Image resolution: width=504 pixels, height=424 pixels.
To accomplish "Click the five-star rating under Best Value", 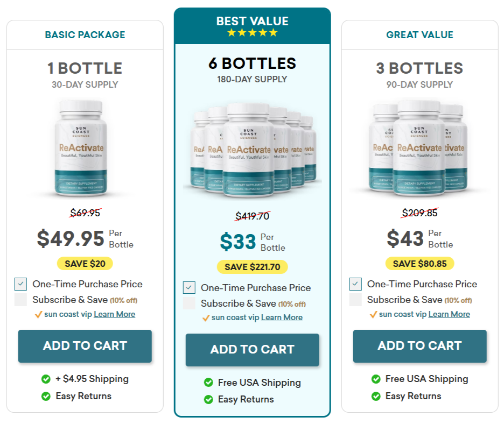I will coord(252,33).
